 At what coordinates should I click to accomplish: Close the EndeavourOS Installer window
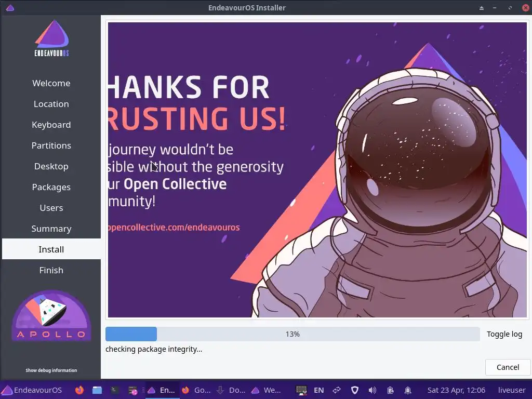tap(526, 8)
